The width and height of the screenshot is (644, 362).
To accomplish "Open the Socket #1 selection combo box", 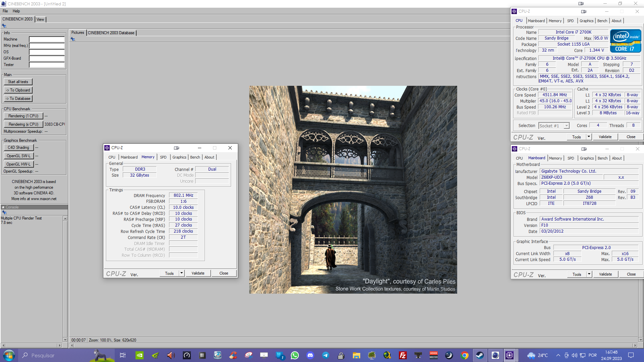I will [x=554, y=126].
